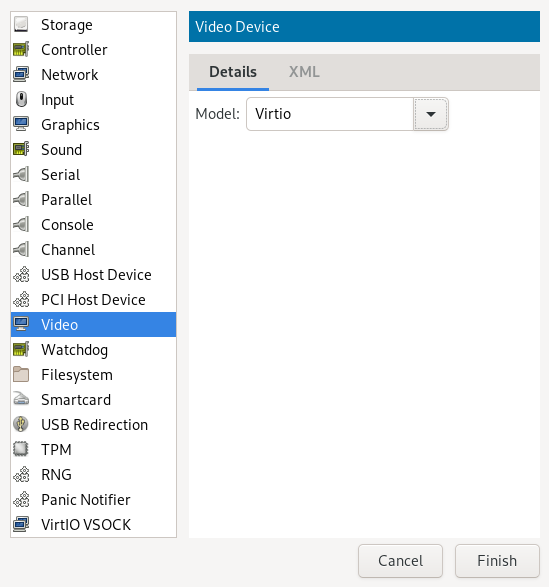Select the Filesystem folder icon
The height and width of the screenshot is (587, 549).
pos(21,374)
